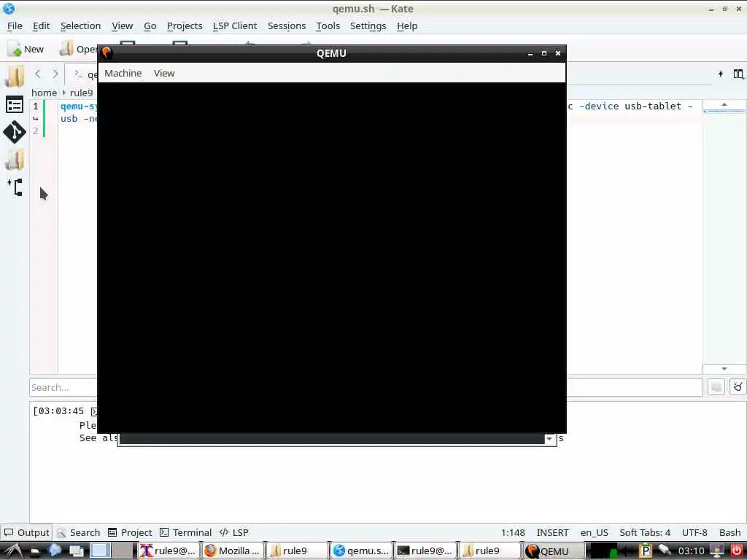Screen dimensions: 747x560
Task: Click the output log timestamp 03:03:45
Action: 61,411
